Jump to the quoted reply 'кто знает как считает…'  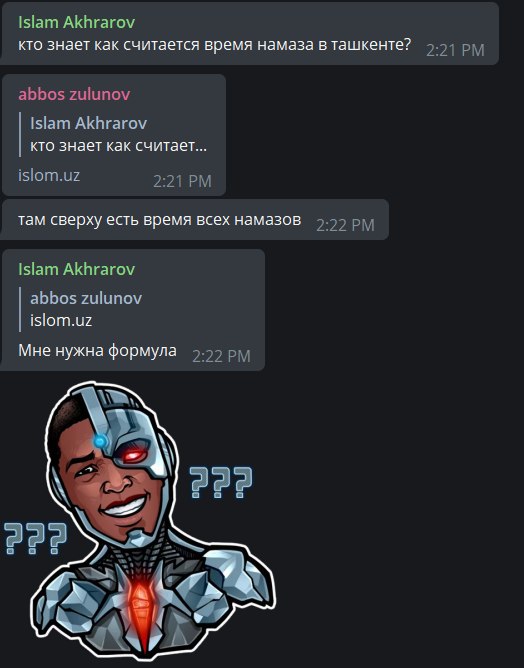tap(113, 135)
